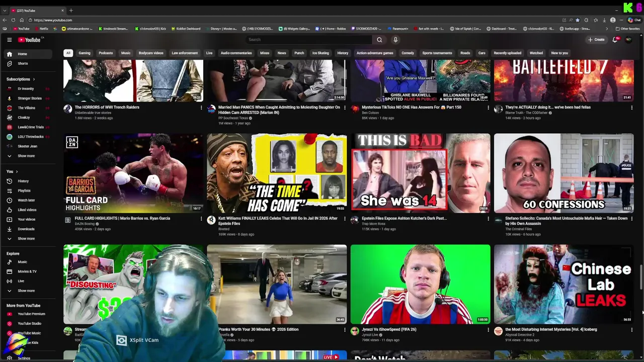Open Your videos in the sidebar
This screenshot has width=644, height=362.
(x=27, y=219)
